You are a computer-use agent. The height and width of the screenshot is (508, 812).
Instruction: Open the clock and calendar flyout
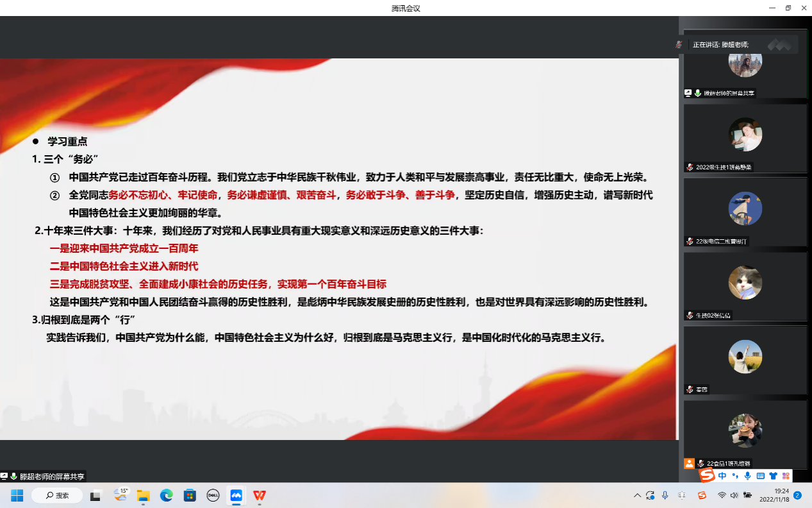(x=773, y=495)
